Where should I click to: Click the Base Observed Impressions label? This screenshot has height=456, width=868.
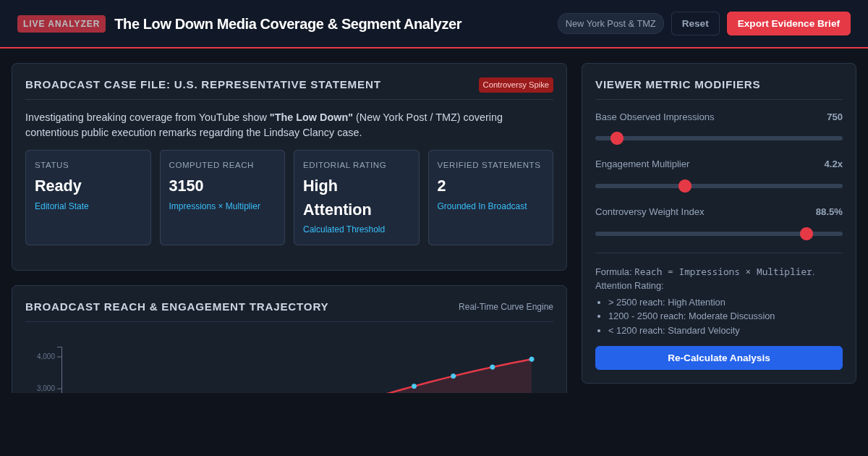point(655,117)
